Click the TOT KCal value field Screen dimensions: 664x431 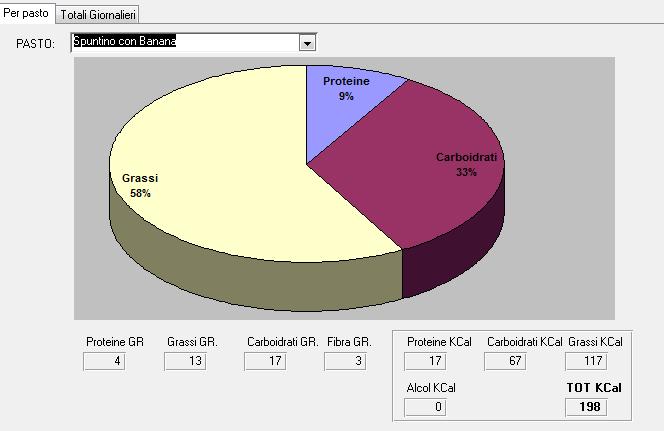(586, 407)
